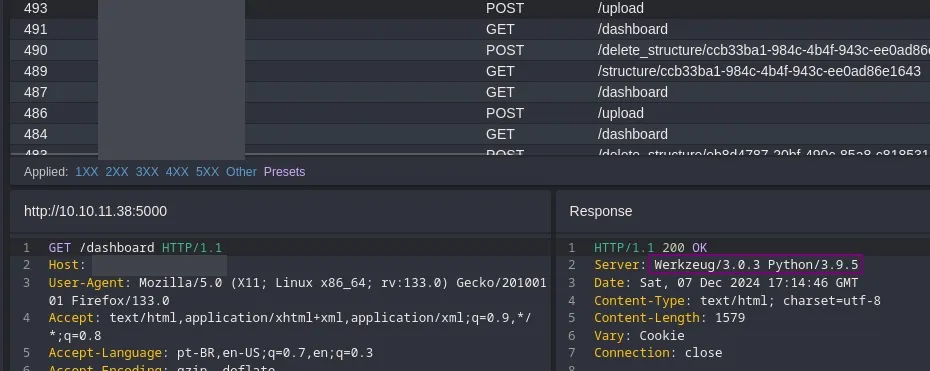The image size is (930, 371).
Task: Click the /delete_structure path in row 490
Action: pyautogui.click(x=763, y=50)
